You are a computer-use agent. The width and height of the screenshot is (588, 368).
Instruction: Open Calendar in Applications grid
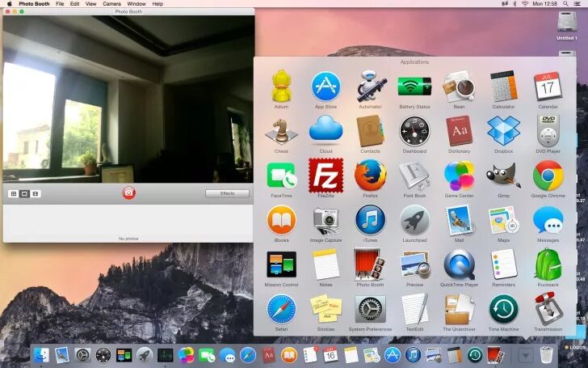(x=548, y=87)
